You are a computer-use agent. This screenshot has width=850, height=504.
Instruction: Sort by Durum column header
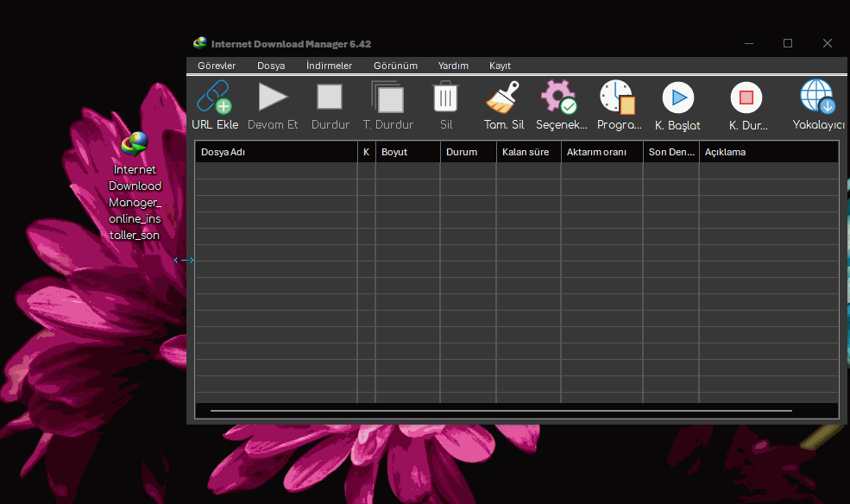469,152
